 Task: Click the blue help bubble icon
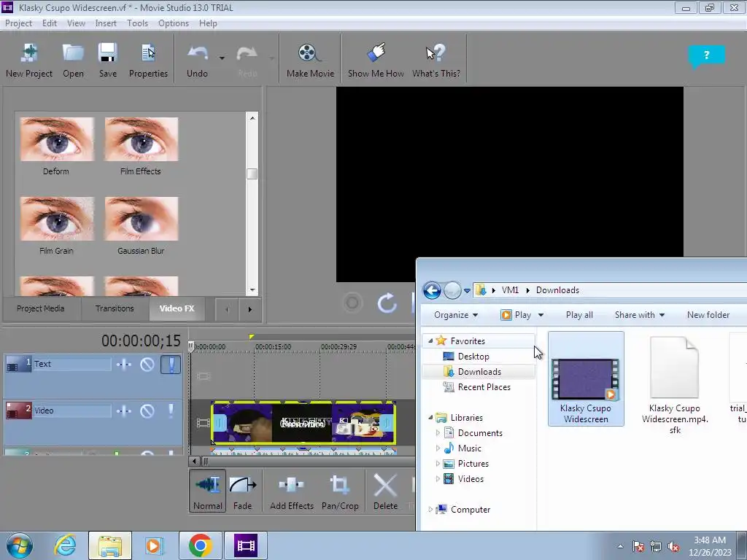click(x=706, y=56)
